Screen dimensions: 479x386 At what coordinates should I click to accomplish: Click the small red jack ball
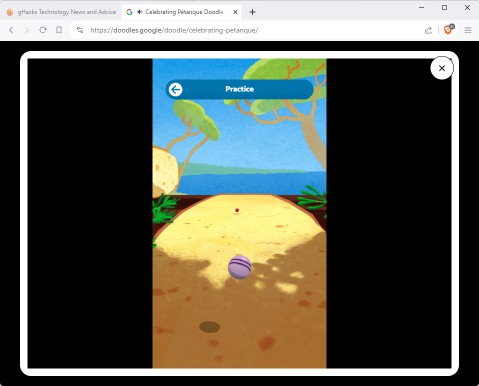[237, 210]
